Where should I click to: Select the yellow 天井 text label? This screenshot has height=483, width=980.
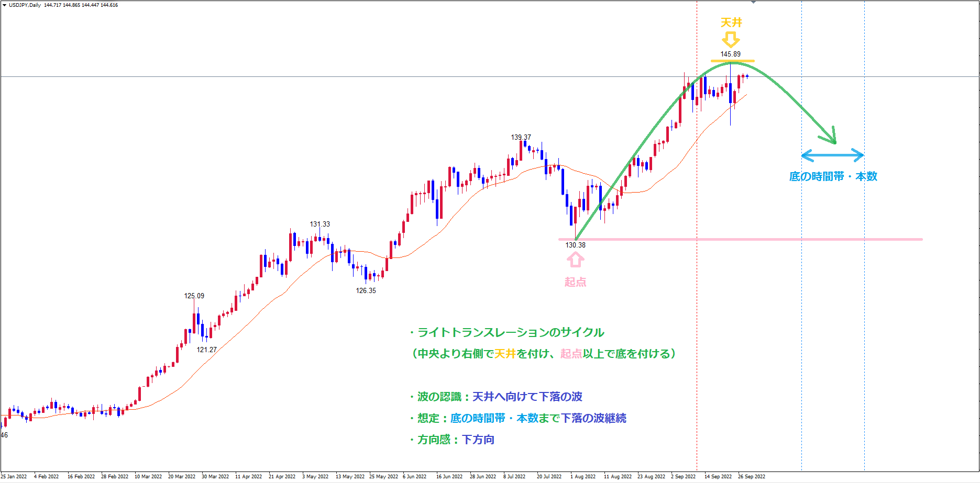731,23
